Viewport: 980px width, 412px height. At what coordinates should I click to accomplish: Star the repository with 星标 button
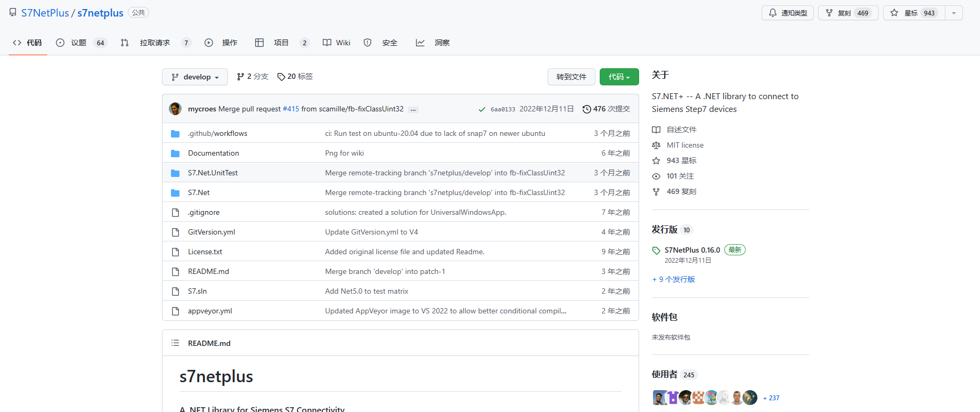(914, 13)
